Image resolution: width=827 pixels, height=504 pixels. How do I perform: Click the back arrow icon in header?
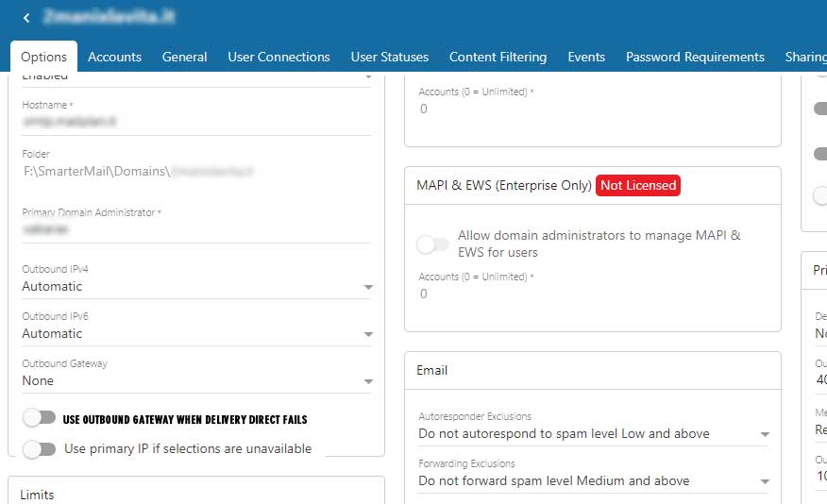click(26, 18)
